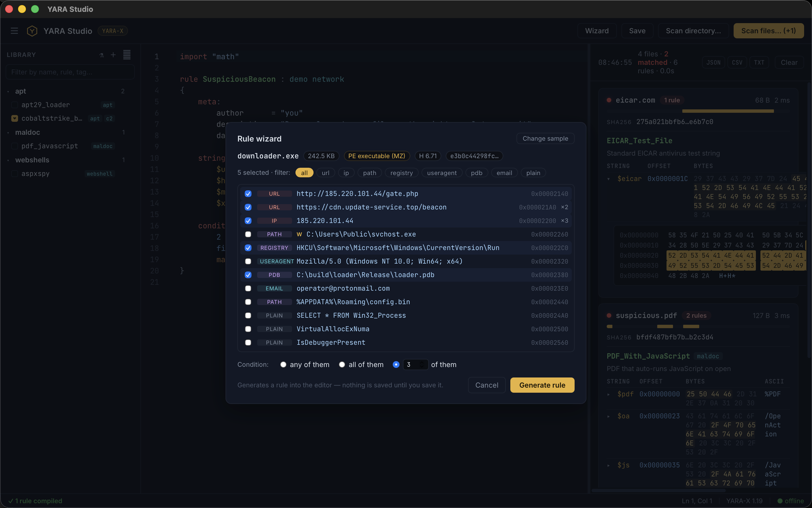Toggle the aspxspy library checkbox
The width and height of the screenshot is (812, 508).
click(14, 174)
